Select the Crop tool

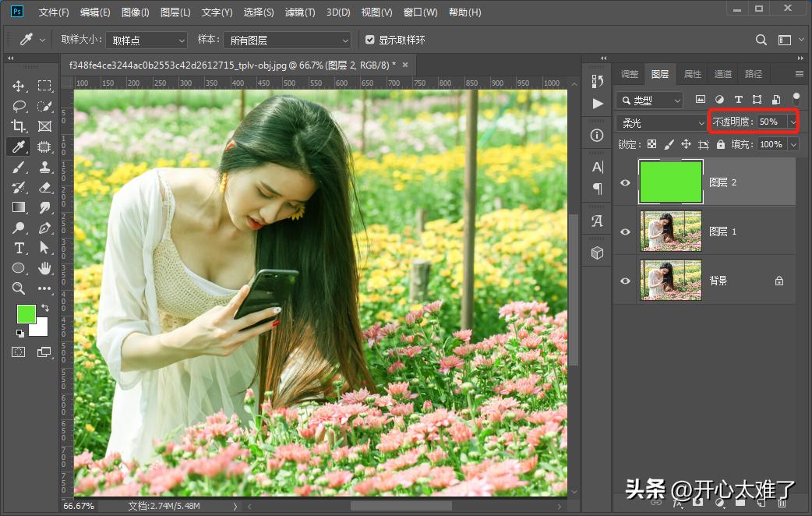point(19,125)
